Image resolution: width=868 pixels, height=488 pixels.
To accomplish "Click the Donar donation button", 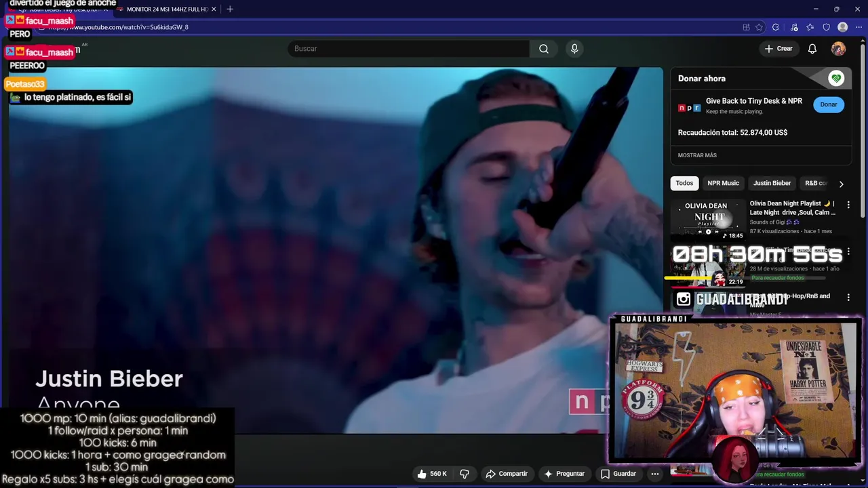I will tap(829, 104).
